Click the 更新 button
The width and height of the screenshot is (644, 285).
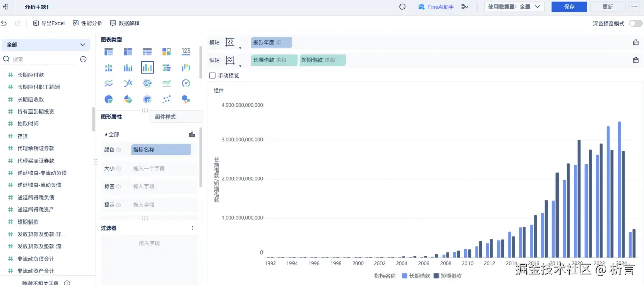tap(608, 7)
